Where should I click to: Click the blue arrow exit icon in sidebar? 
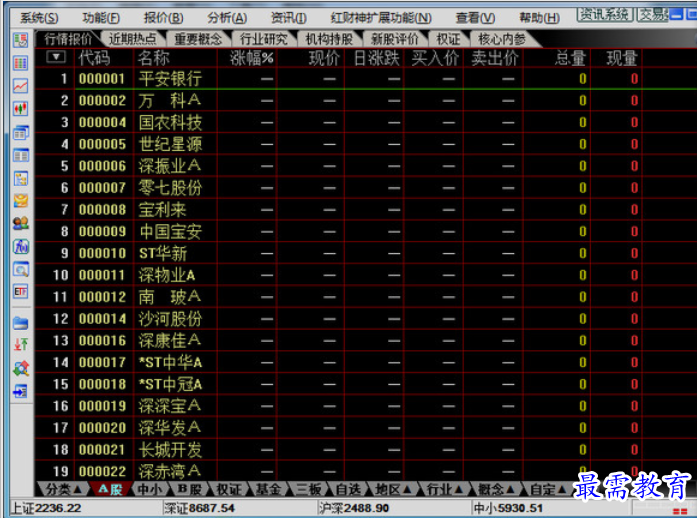[x=20, y=391]
